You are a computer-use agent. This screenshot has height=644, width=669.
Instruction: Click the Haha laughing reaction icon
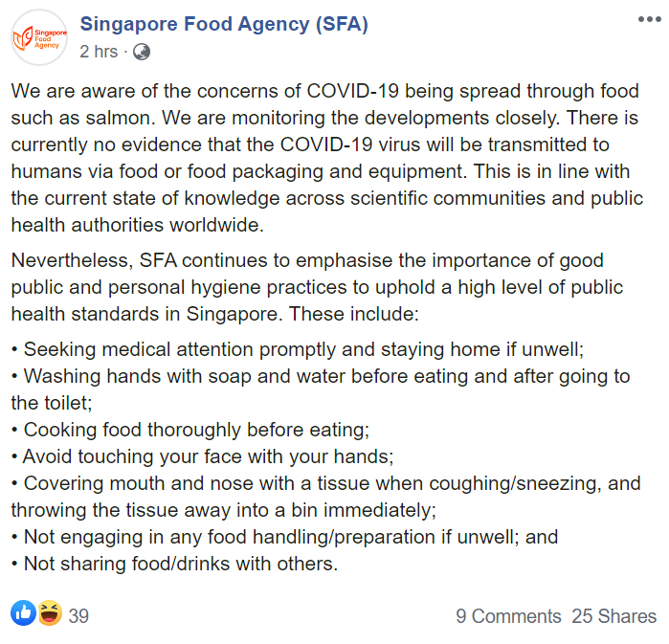tap(48, 613)
